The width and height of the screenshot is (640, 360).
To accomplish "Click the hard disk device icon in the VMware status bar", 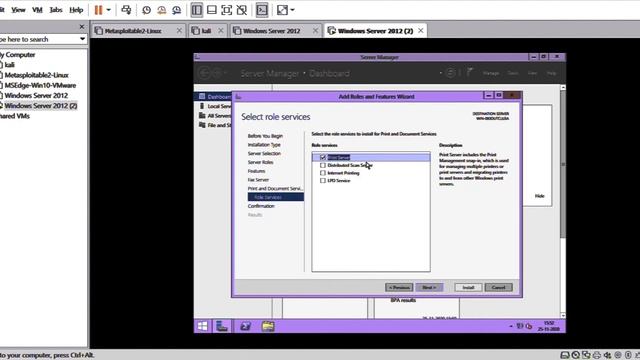I will [x=565, y=355].
